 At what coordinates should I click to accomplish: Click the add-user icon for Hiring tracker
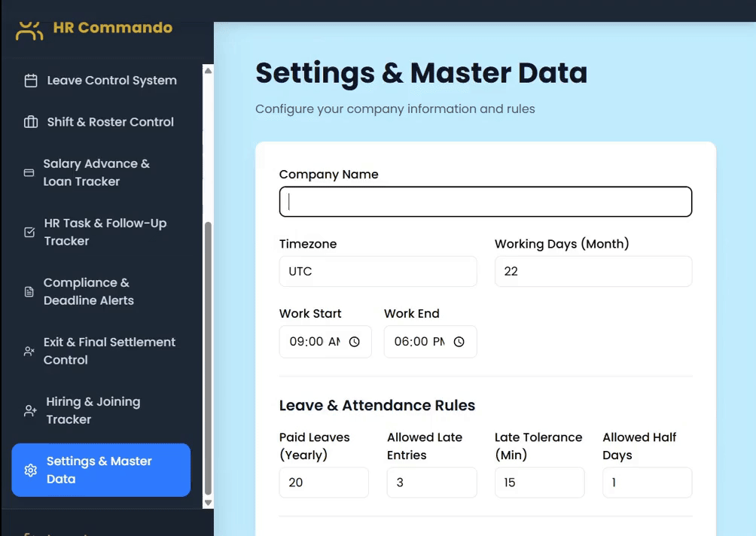30,410
